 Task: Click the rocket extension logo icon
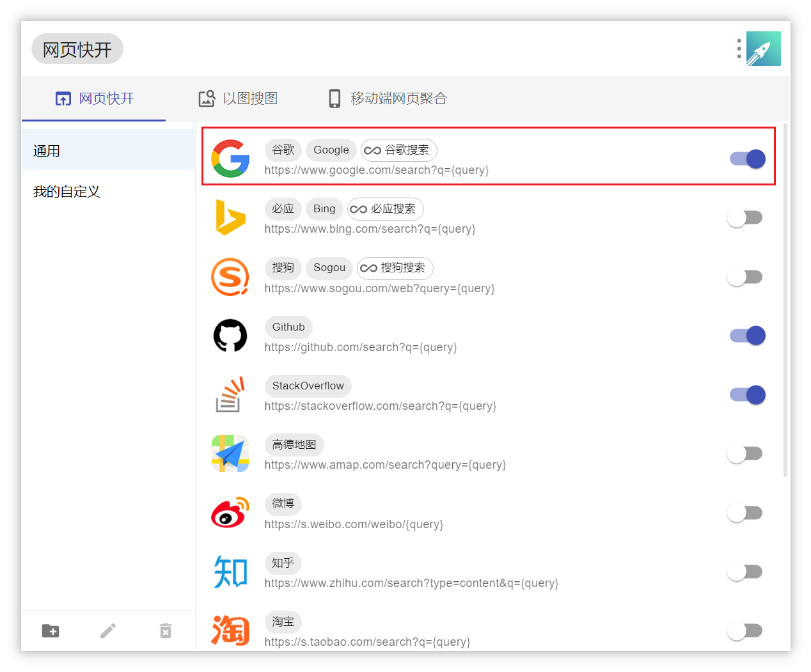(763, 49)
